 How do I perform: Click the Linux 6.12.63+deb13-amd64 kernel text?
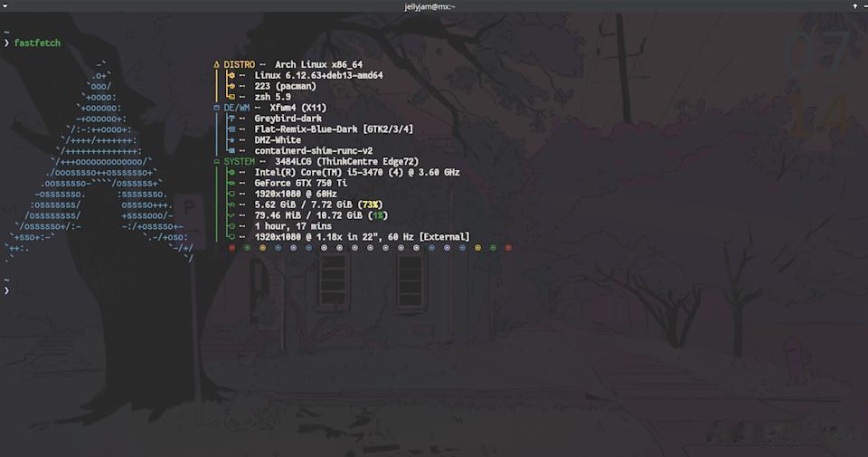click(319, 75)
